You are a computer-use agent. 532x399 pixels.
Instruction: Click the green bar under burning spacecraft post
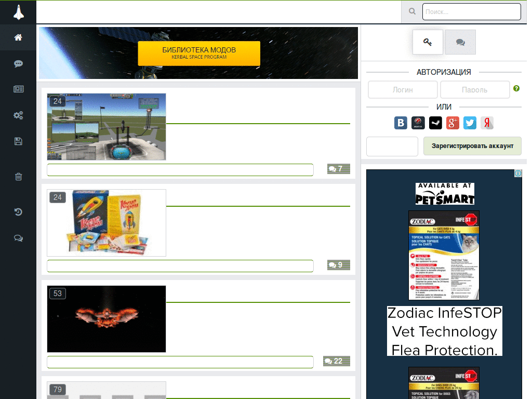click(180, 362)
